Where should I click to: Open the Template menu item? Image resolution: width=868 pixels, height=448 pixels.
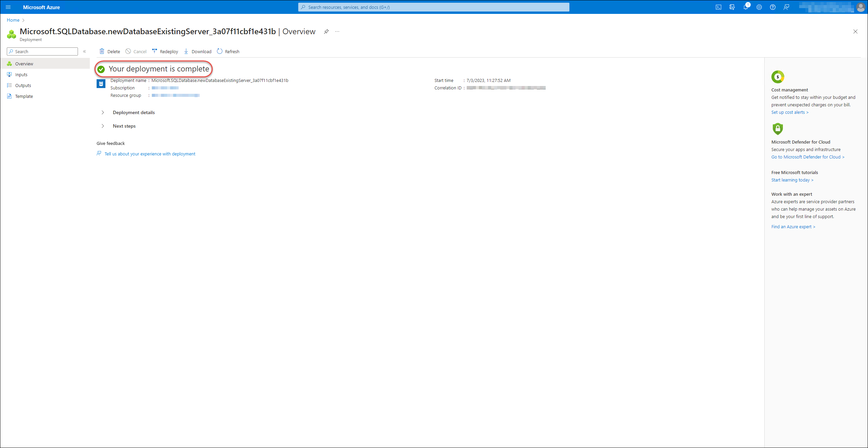(x=45, y=96)
